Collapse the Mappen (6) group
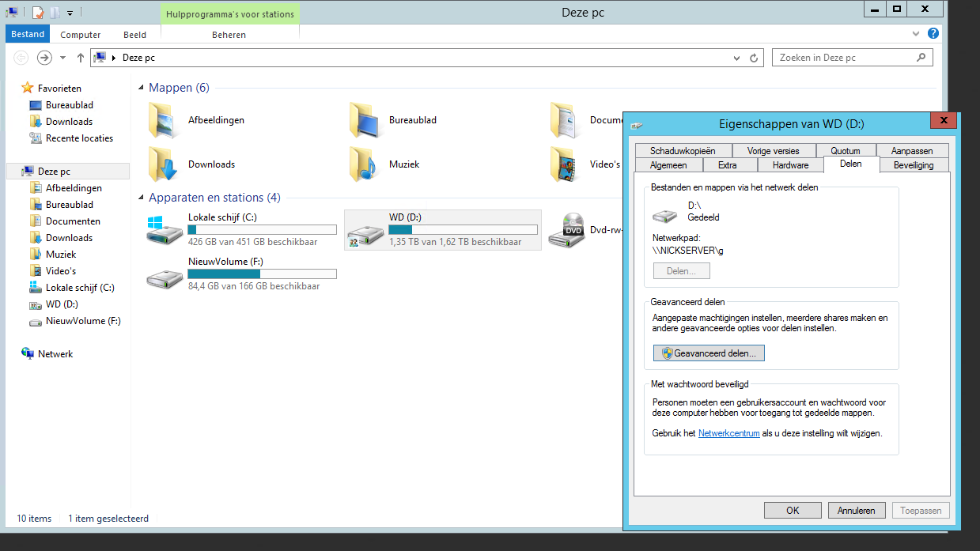The width and height of the screenshot is (980, 551). point(142,88)
